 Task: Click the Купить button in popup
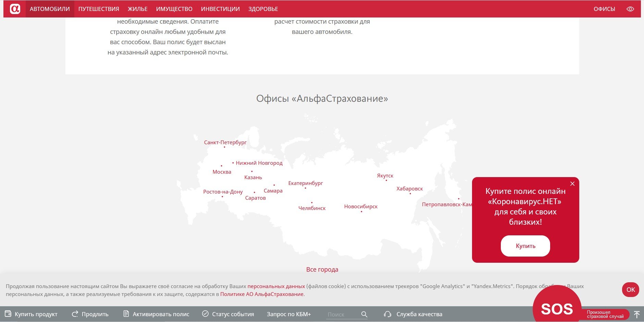point(525,246)
